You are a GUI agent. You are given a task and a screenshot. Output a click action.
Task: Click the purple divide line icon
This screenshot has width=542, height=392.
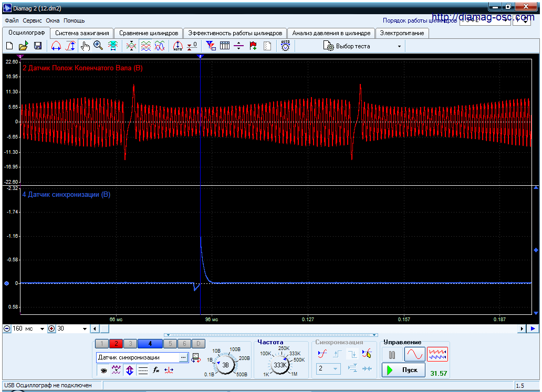(x=238, y=46)
